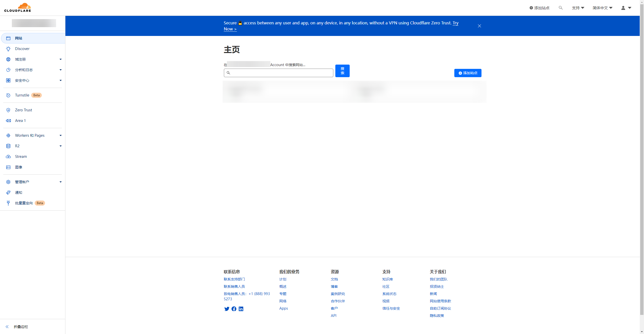Click the Cloudflare logo
Viewport: 644px width, 334px height.
(x=18, y=8)
